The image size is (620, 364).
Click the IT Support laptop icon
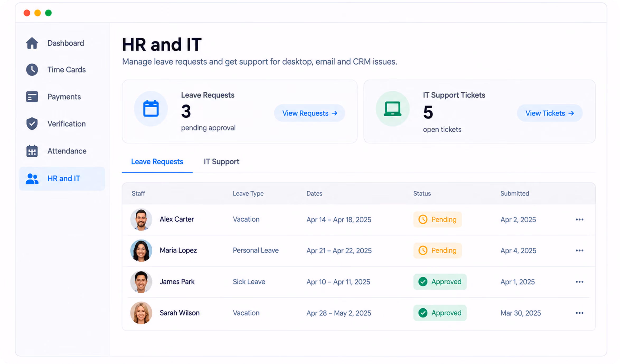coord(392,109)
